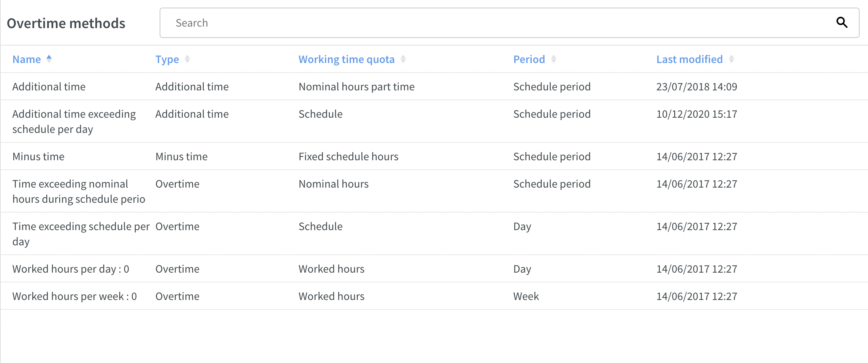Sort by Last modified column header
Image resolution: width=868 pixels, height=363 pixels.
pyautogui.click(x=689, y=59)
